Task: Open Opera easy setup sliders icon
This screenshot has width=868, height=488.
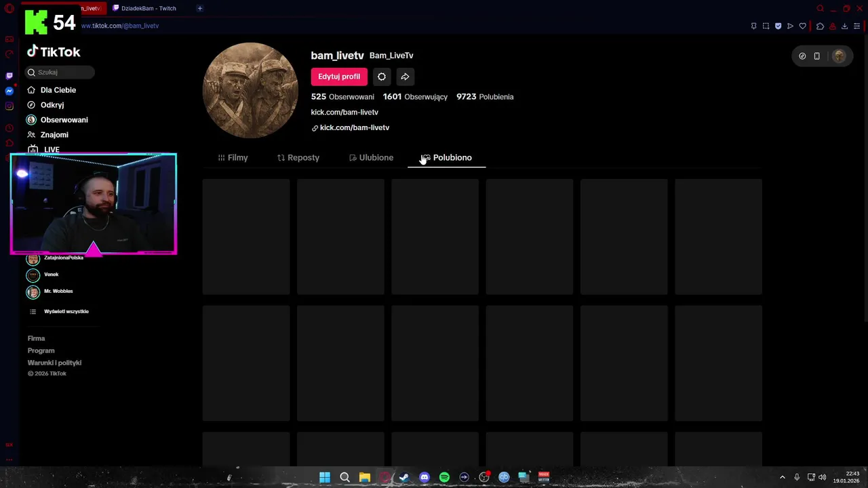Action: pyautogui.click(x=857, y=26)
